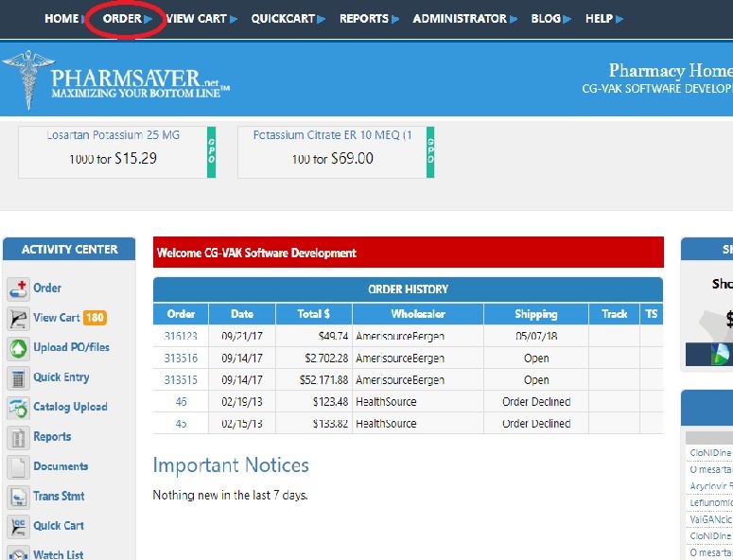Open the BLOG menu

546,19
